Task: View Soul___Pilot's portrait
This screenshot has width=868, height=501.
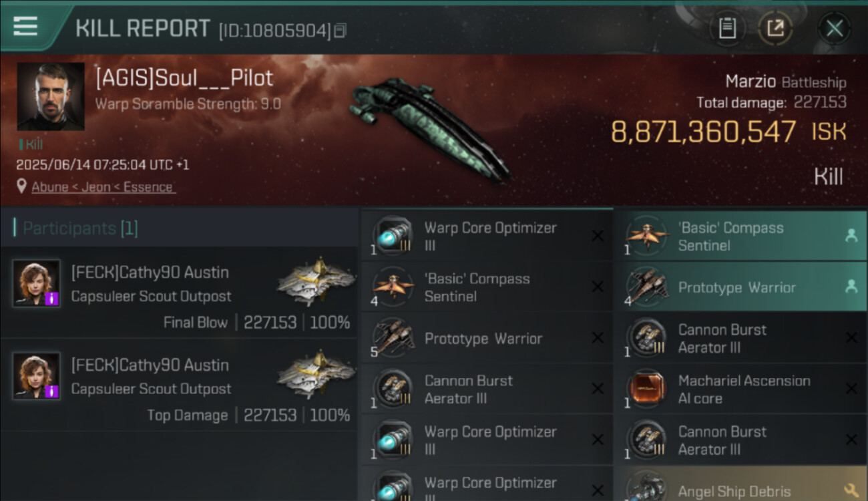Action: 51,97
